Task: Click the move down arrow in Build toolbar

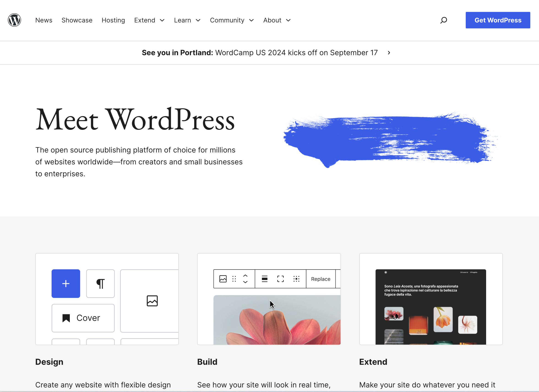Action: 245,282
